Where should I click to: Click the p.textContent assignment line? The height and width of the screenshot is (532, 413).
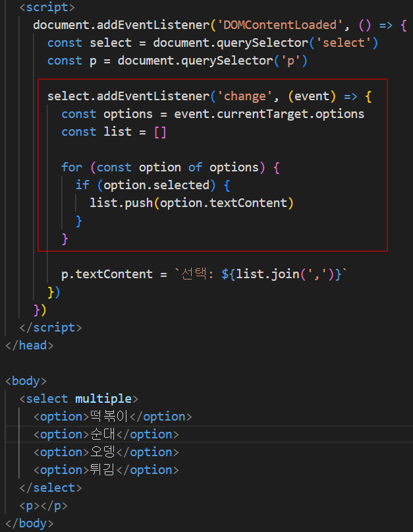(204, 274)
